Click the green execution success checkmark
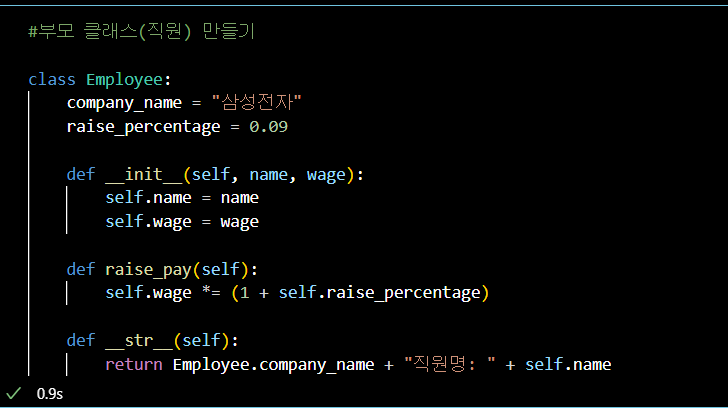728x408 pixels. [x=14, y=393]
